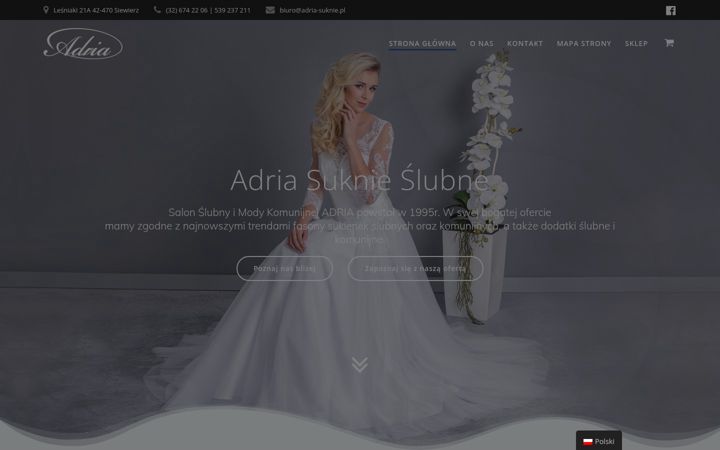Click the address Leśniaki 21A 42-470 Siewierz
This screenshot has width=720, height=450.
tap(96, 10)
